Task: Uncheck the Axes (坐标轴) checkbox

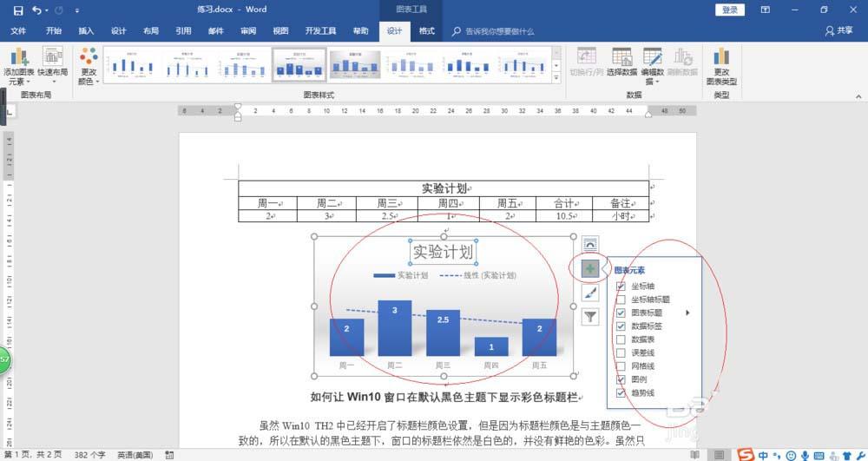Action: [x=621, y=286]
